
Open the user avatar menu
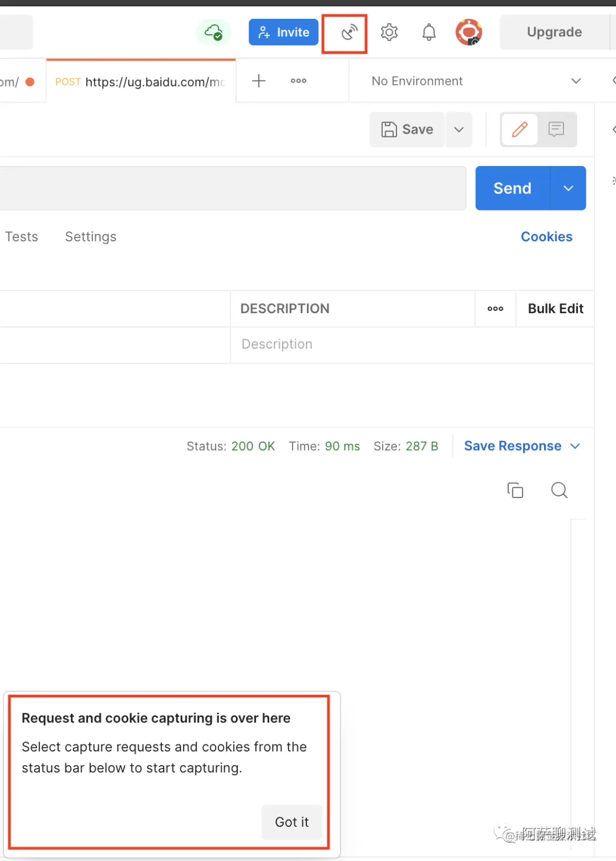coord(469,32)
